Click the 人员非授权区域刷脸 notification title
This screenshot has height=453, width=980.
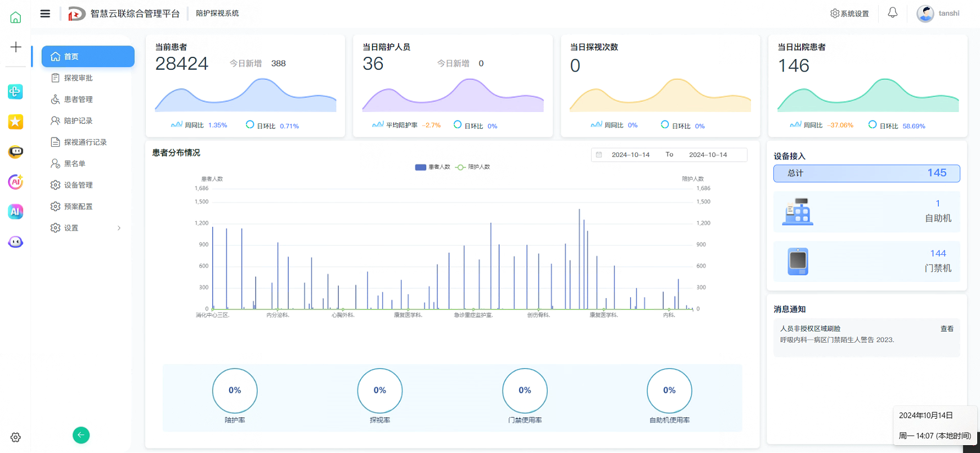[x=810, y=329]
